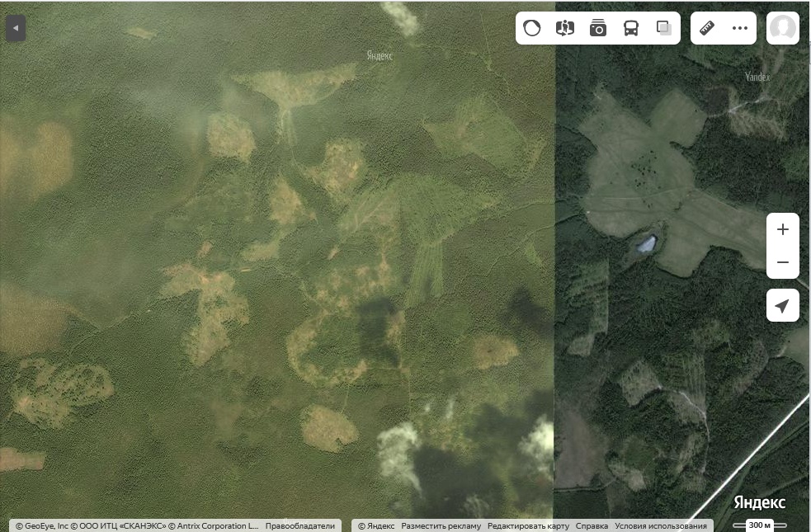
Task: Zoom in with the plus button
Action: click(783, 229)
